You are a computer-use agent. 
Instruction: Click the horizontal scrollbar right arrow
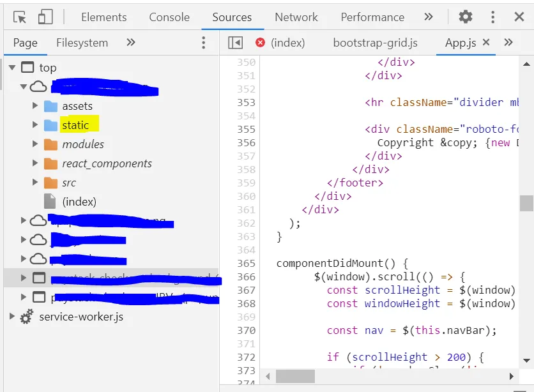[x=511, y=376]
